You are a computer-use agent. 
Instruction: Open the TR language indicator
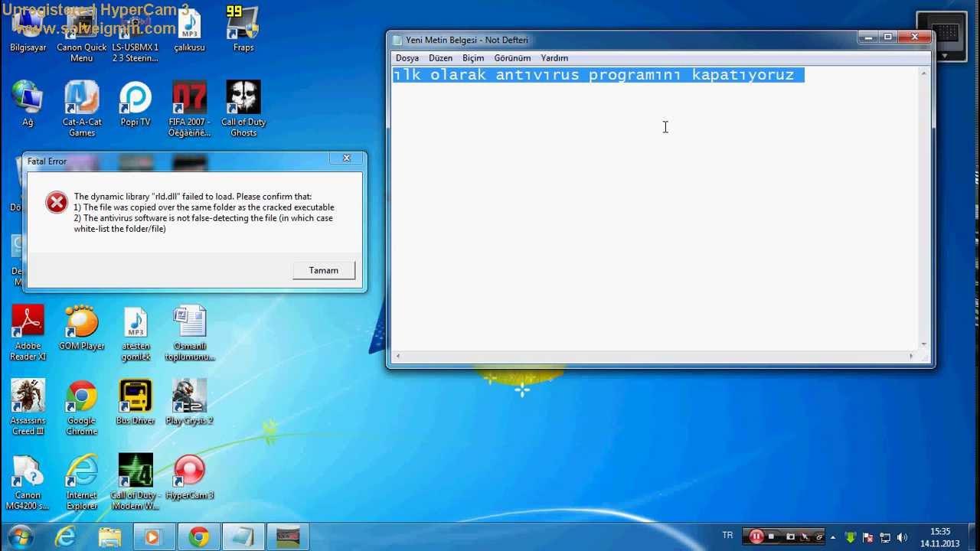point(727,535)
